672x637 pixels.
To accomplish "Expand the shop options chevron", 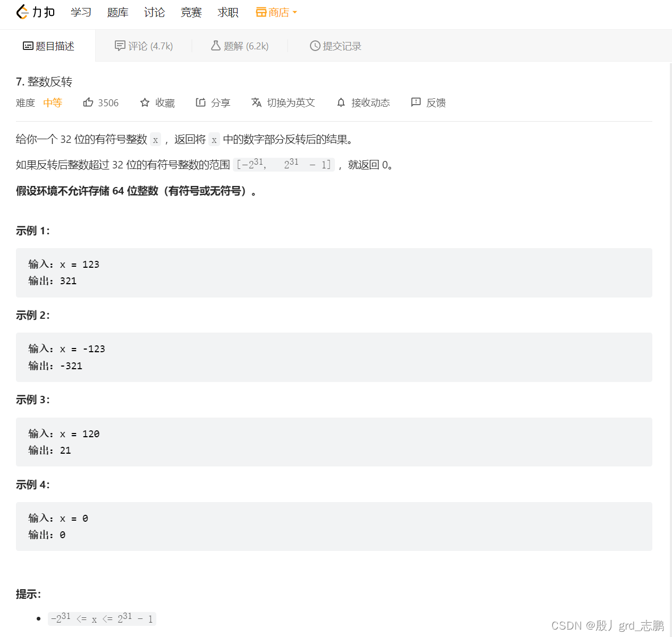I will point(295,12).
